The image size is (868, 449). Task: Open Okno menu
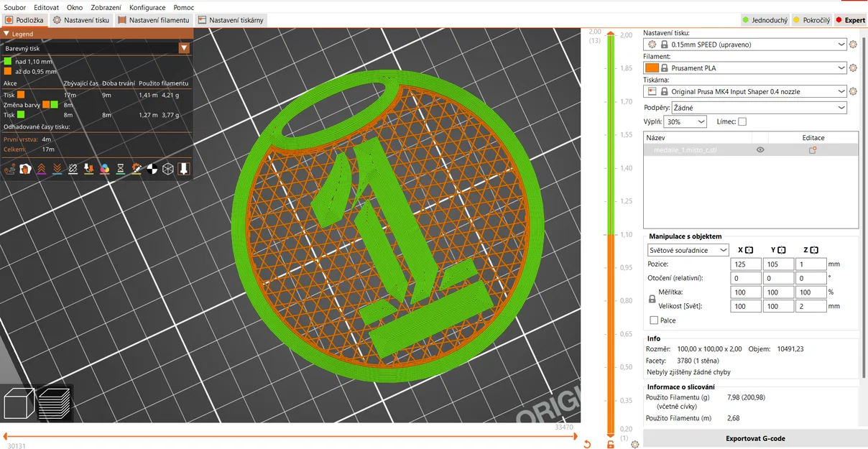coord(75,7)
